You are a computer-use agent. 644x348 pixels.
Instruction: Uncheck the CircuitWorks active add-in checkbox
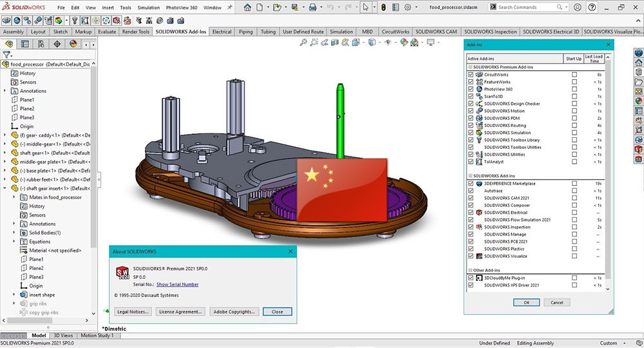pos(471,75)
